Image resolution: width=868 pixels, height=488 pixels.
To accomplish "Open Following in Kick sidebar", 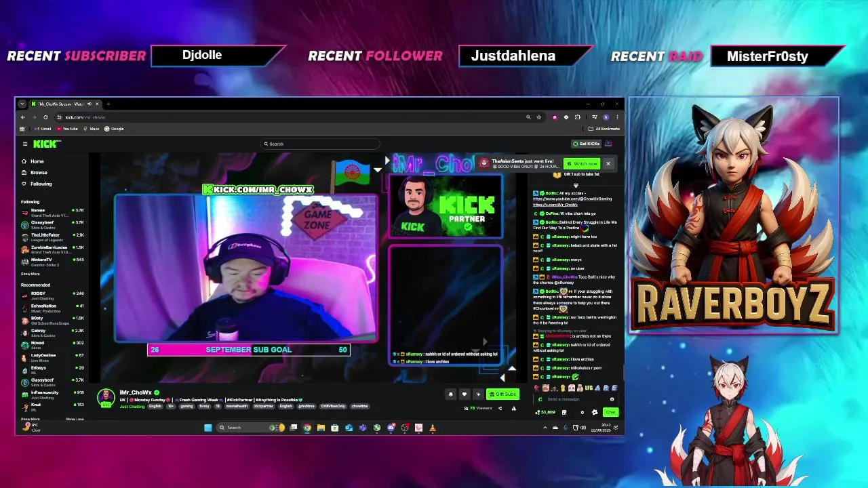I will click(x=36, y=184).
